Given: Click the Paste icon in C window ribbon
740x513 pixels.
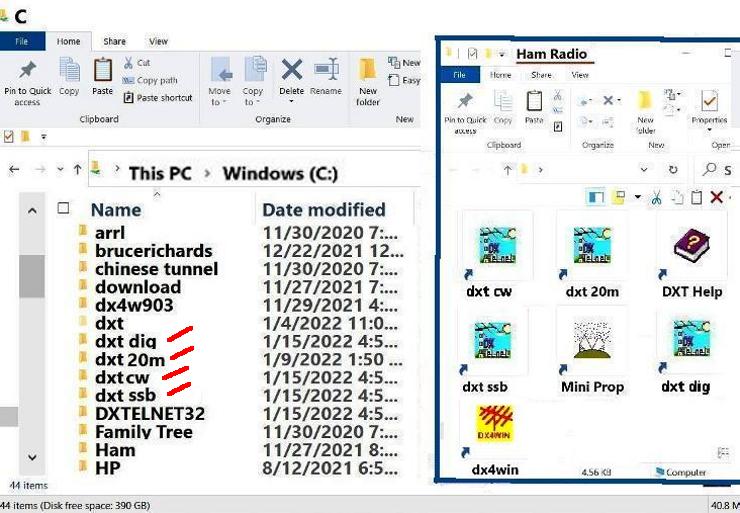Looking at the screenshot, I should [102, 70].
